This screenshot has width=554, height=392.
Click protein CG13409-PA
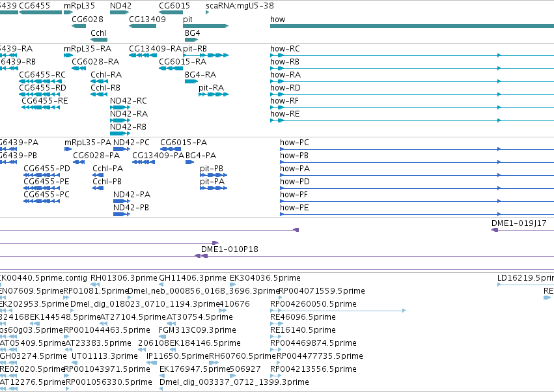(158, 156)
